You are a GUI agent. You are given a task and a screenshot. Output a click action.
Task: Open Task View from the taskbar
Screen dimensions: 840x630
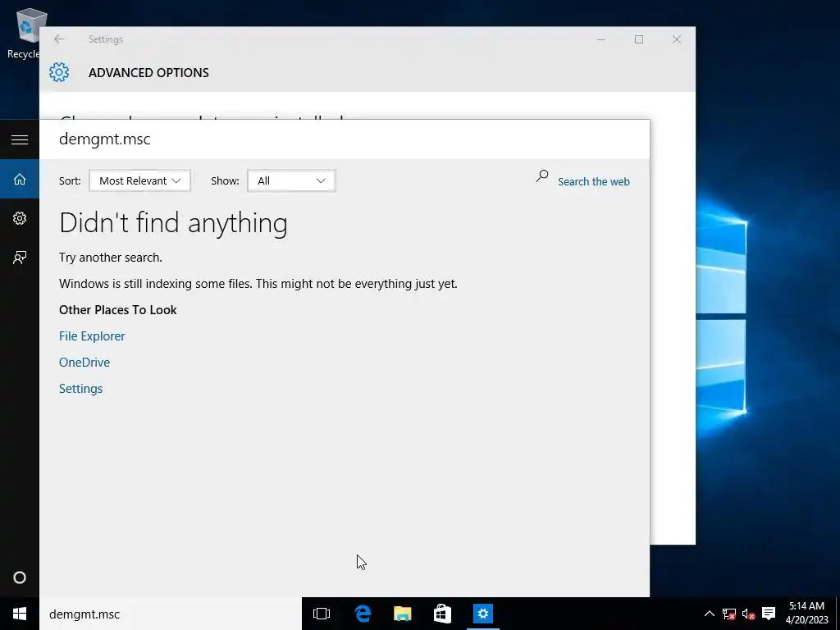[322, 614]
